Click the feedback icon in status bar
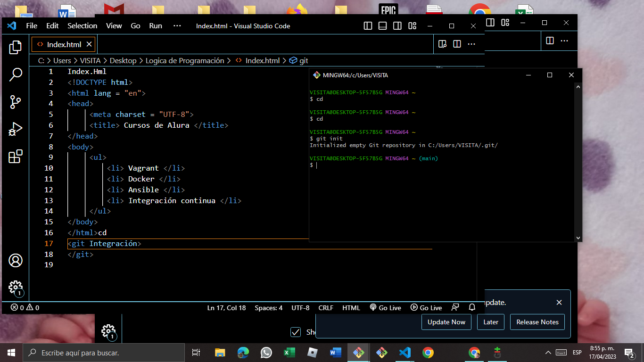 (455, 308)
